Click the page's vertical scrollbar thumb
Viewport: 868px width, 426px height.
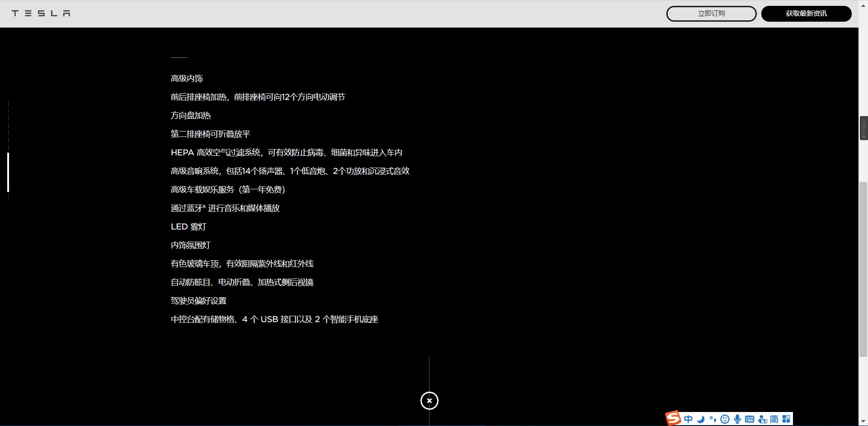pyautogui.click(x=863, y=269)
